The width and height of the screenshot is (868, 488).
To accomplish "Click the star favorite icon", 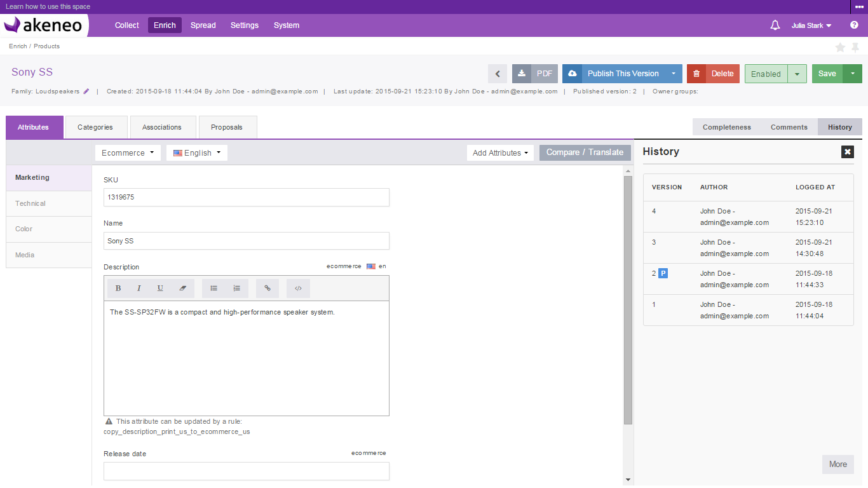I will 840,47.
